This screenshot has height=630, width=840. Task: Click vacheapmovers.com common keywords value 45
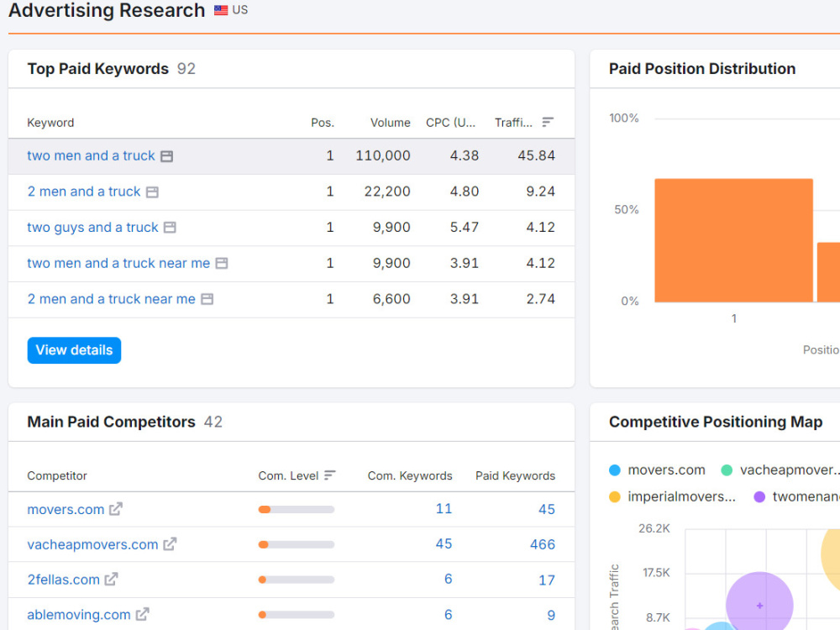(444, 544)
